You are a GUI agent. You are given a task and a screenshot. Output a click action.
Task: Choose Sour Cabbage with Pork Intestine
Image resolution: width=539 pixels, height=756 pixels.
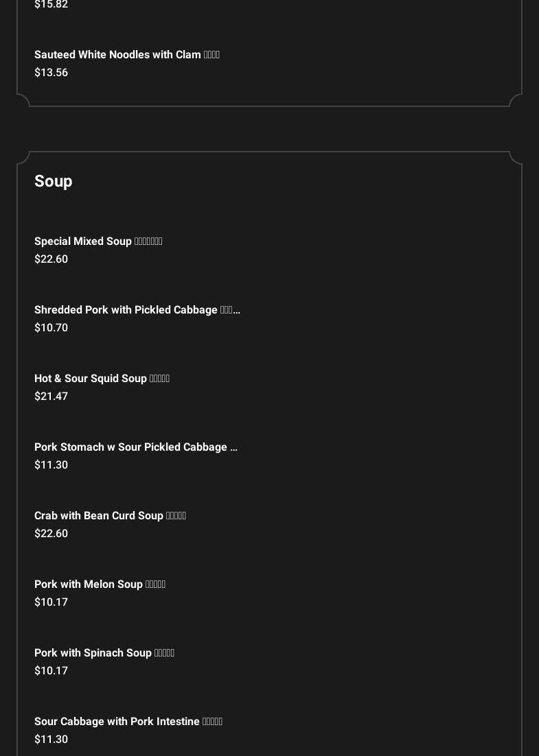click(x=128, y=722)
